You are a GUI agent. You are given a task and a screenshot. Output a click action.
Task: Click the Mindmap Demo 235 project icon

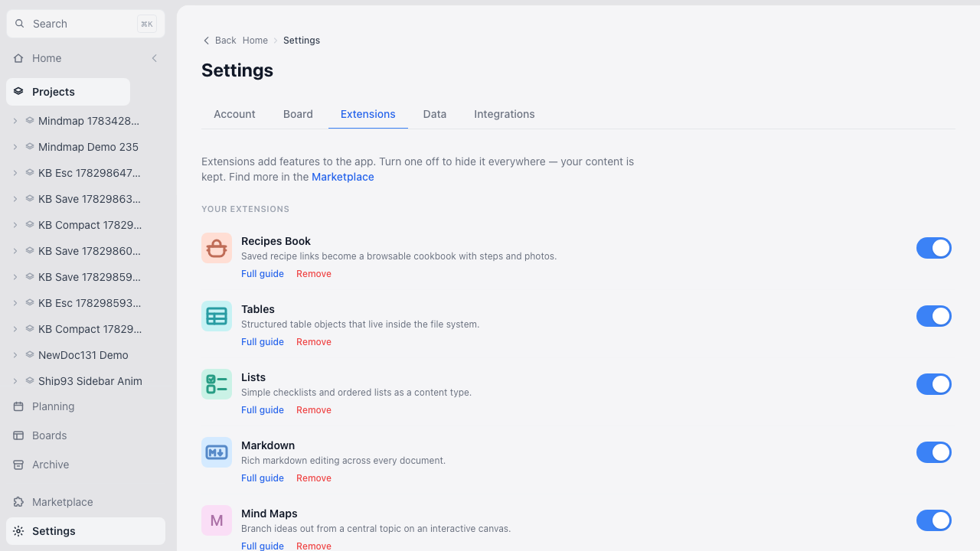[30, 147]
